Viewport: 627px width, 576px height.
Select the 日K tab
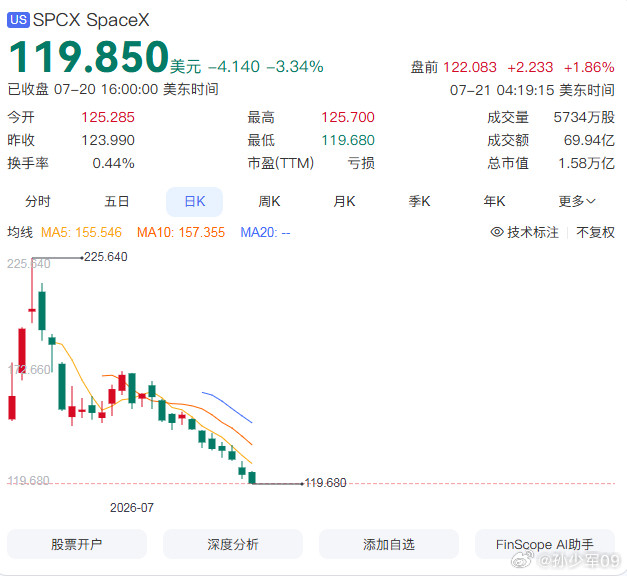tap(194, 202)
